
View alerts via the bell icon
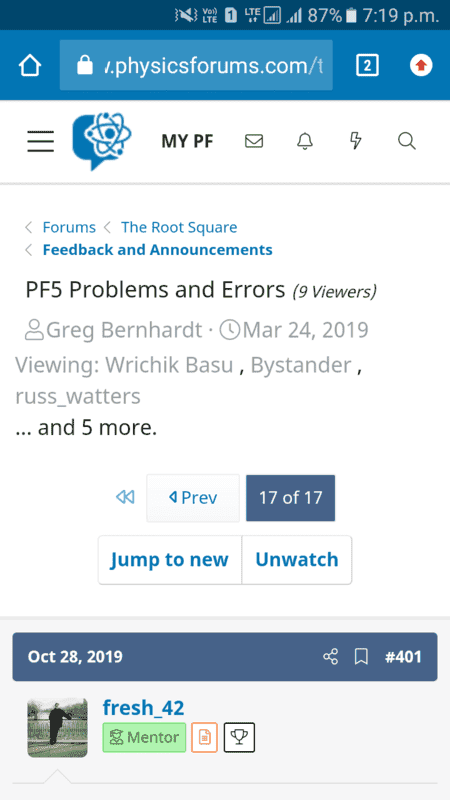tap(305, 141)
